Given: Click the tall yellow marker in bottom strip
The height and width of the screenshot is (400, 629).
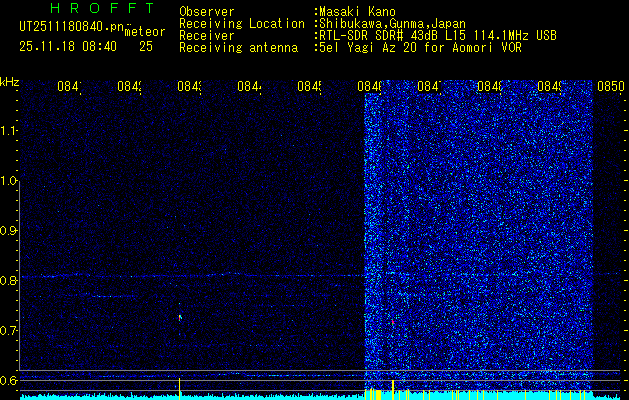Looking at the screenshot, I should (393, 387).
